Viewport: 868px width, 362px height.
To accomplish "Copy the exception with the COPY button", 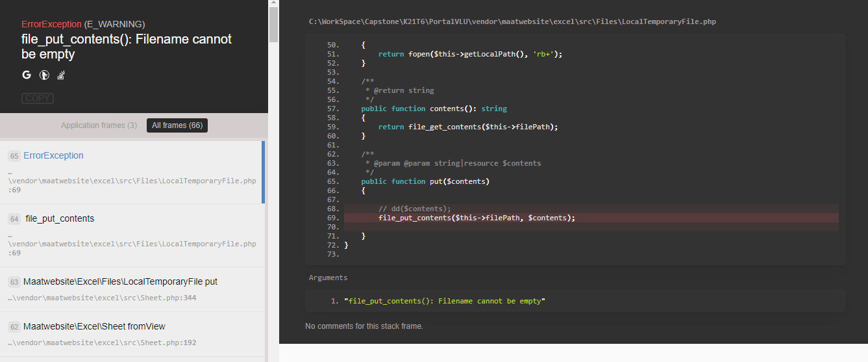I will click(x=38, y=98).
